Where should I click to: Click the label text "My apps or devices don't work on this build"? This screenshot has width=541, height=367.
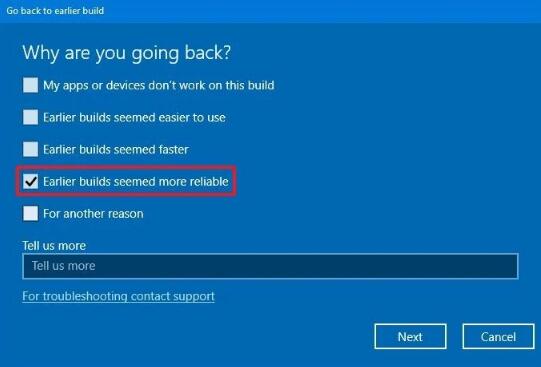pos(159,85)
